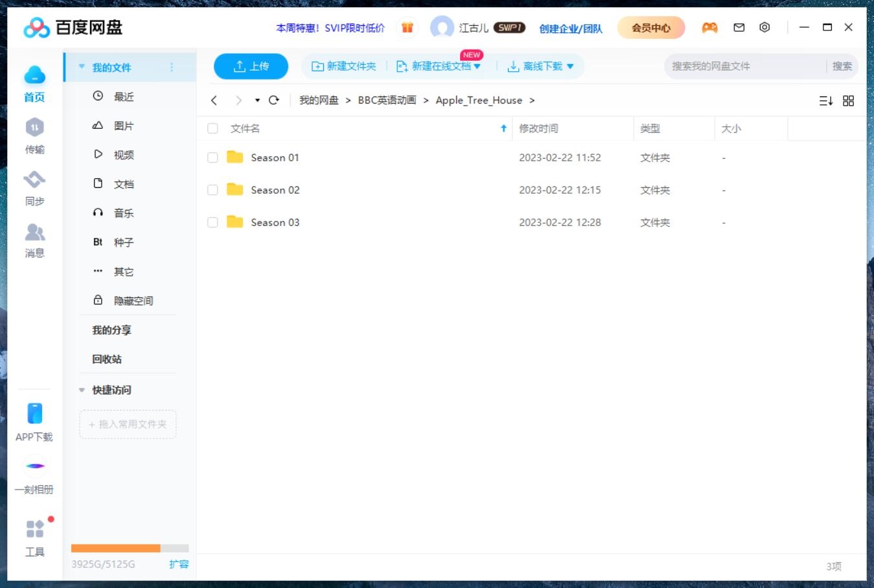Open the 音乐 category

pos(124,212)
